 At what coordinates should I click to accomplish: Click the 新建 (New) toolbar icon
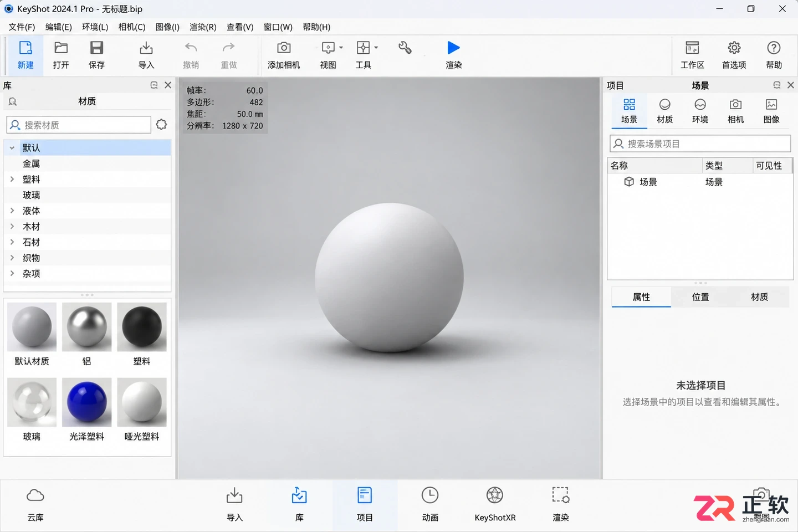pyautogui.click(x=25, y=48)
